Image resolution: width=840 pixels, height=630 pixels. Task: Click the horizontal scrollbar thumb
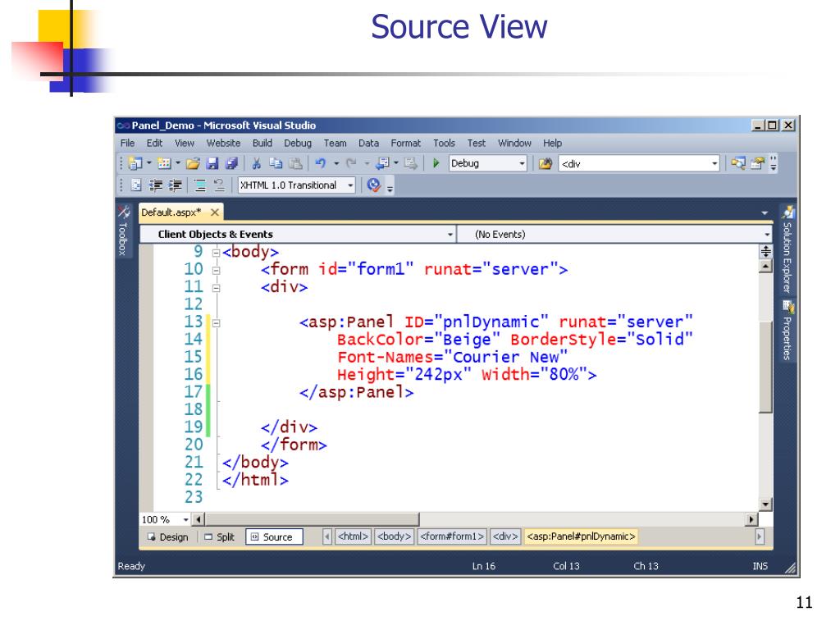click(313, 519)
